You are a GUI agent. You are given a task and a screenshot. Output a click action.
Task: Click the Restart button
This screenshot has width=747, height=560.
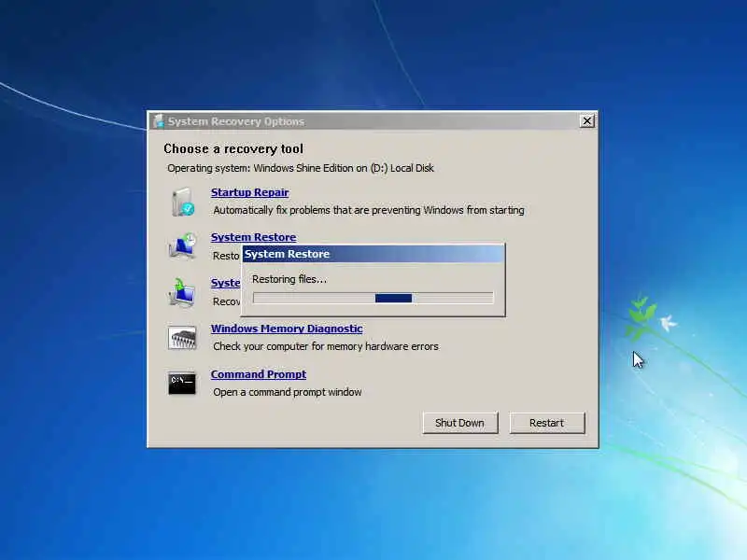(546, 423)
